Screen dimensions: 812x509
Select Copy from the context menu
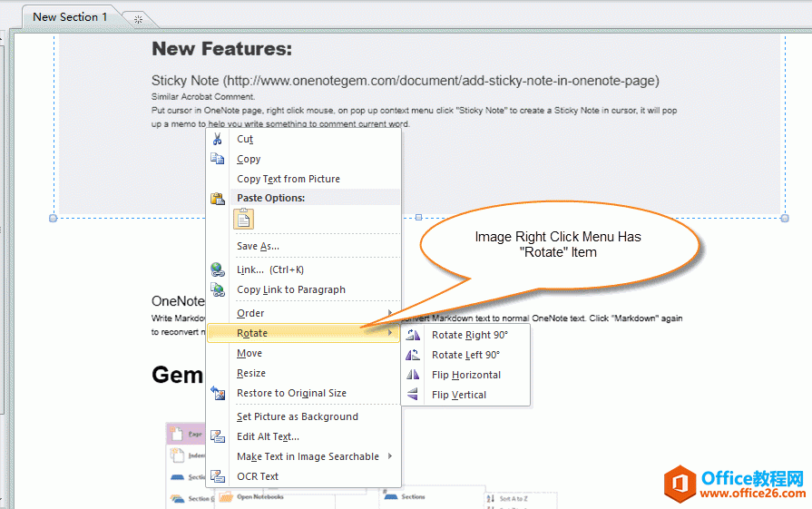point(304,159)
